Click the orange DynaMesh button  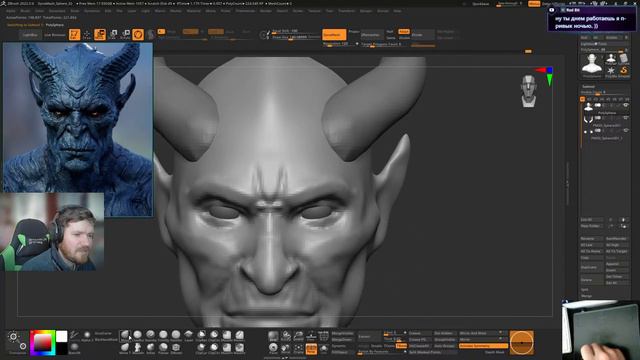(334, 35)
